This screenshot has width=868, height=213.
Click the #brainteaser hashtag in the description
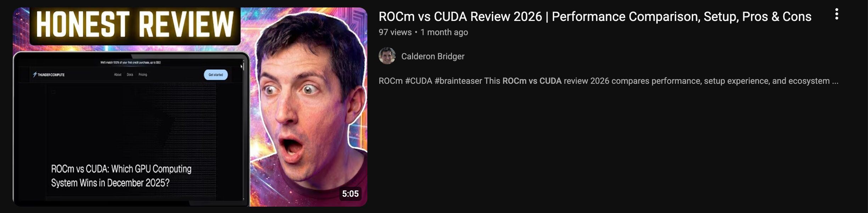[458, 81]
